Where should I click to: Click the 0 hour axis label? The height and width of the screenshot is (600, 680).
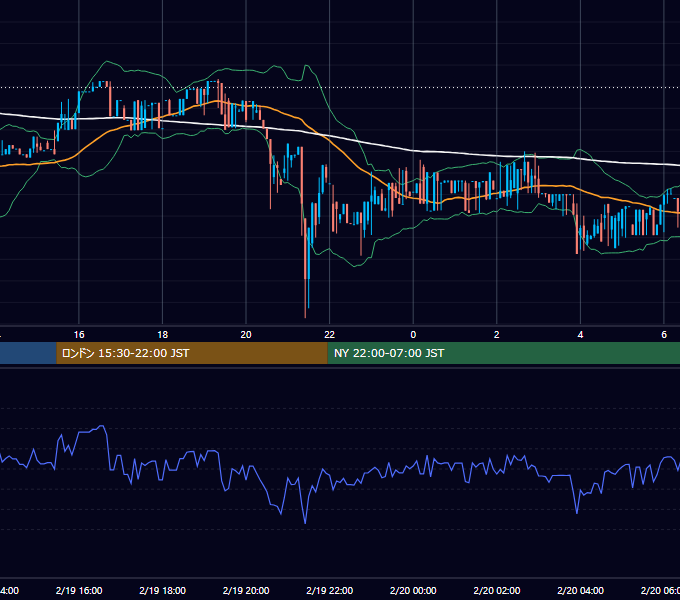click(x=413, y=335)
